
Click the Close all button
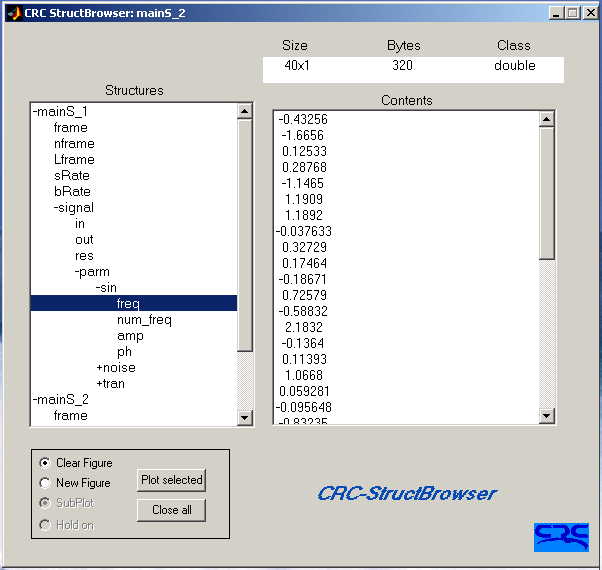click(x=171, y=510)
